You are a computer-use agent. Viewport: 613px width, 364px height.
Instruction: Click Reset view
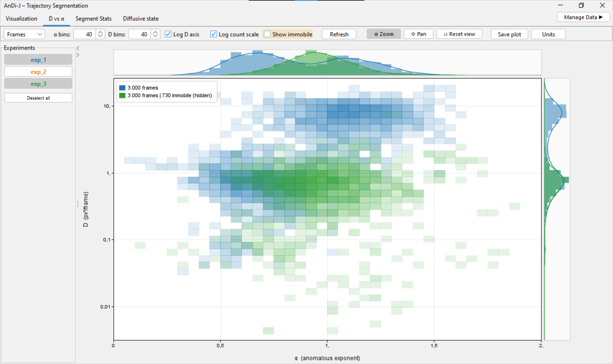tap(459, 34)
